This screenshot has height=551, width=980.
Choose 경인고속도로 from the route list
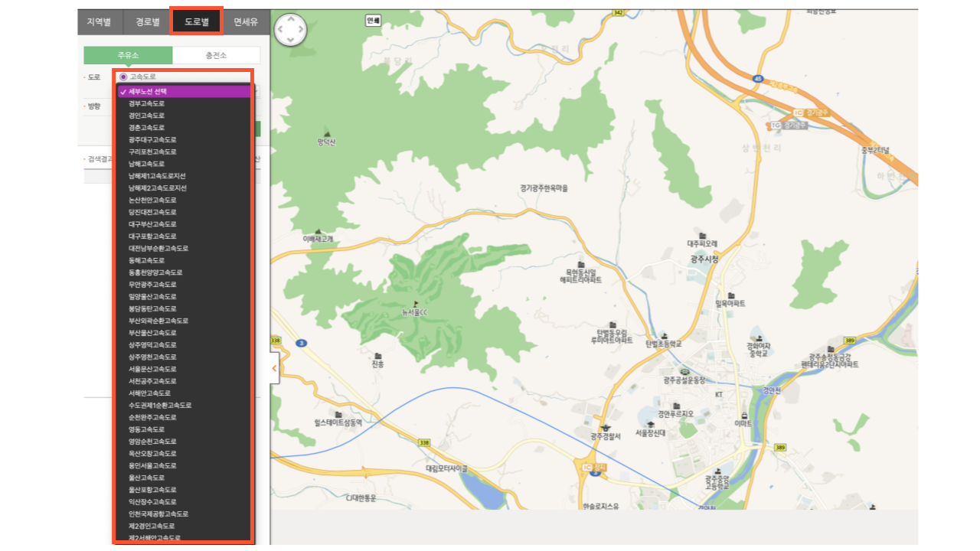pyautogui.click(x=184, y=116)
